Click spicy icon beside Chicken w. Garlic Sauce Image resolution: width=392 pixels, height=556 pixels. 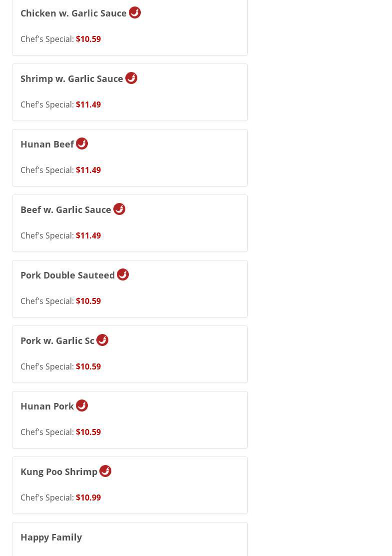pyautogui.click(x=135, y=12)
